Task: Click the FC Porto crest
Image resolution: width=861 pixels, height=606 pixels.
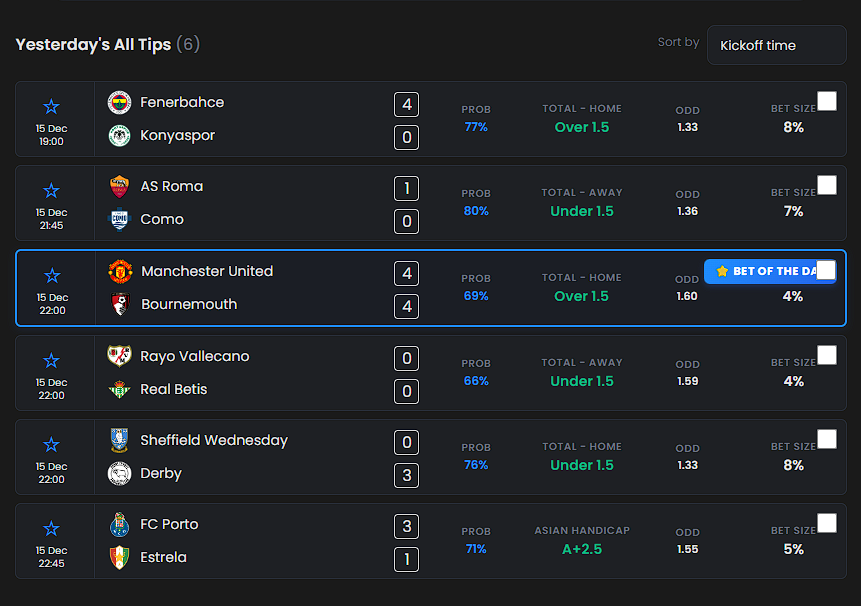Action: coord(120,524)
